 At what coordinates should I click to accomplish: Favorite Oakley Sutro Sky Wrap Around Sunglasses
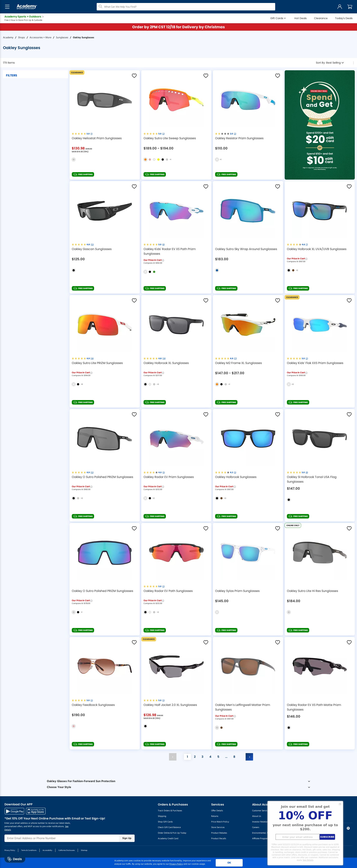pos(277,186)
